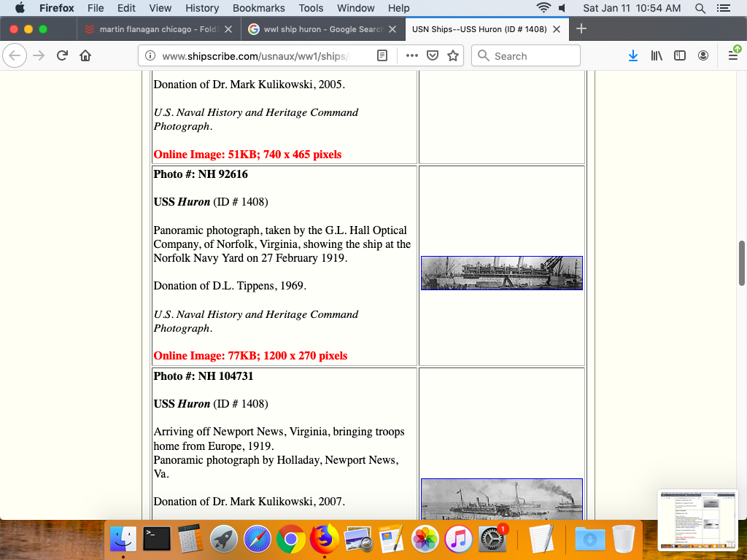
Task: Open a new browser tab
Action: (581, 29)
